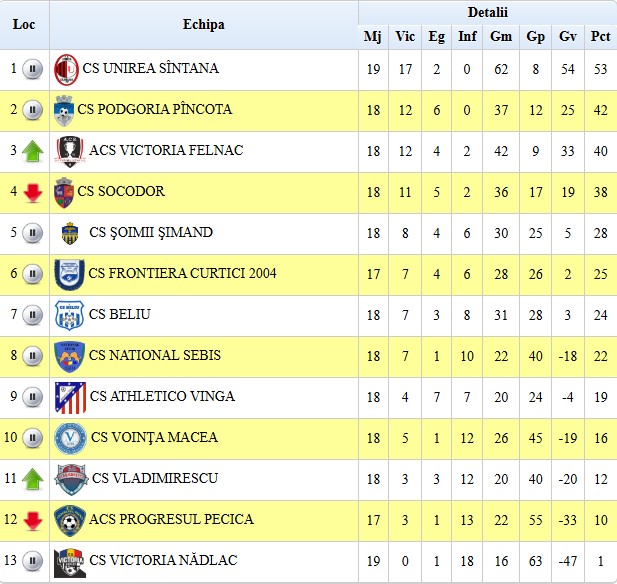This screenshot has height=584, width=617.
Task: Click CS Socodor shield crest
Action: click(x=64, y=192)
